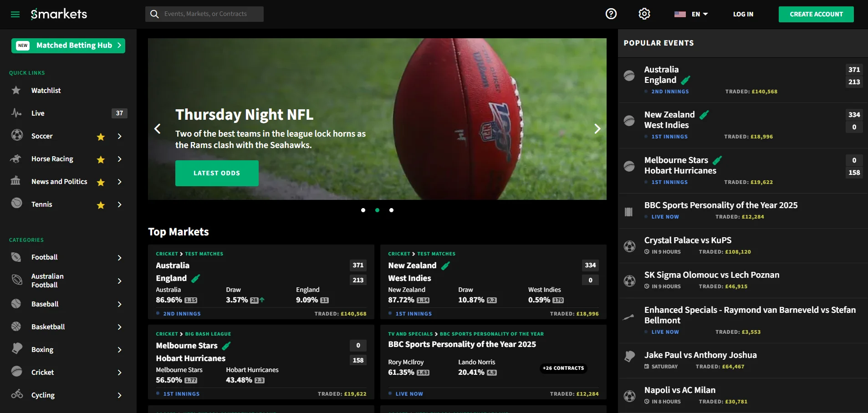Click the News and Politics building icon
This screenshot has height=413, width=868.
pos(15,181)
